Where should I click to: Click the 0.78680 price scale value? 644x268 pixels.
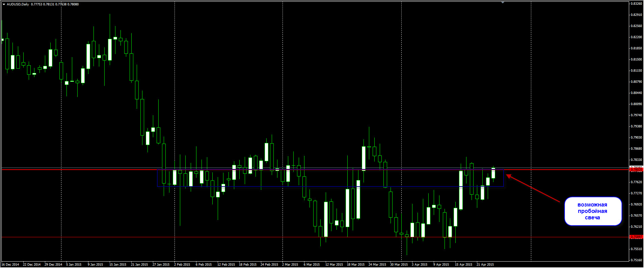637,149
